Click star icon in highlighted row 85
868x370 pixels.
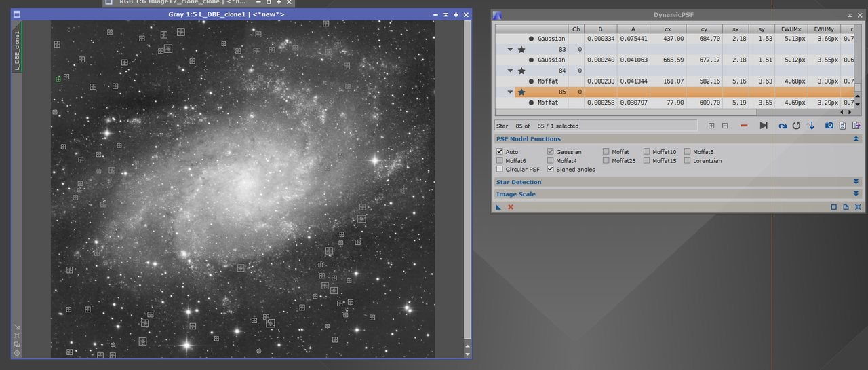click(521, 92)
